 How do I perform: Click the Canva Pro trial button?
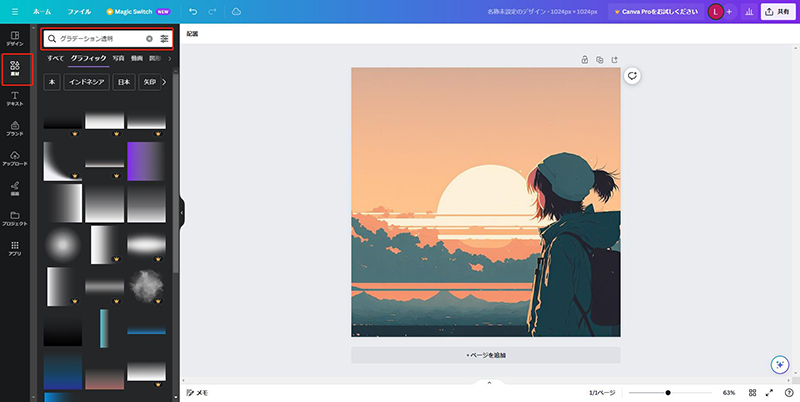656,11
